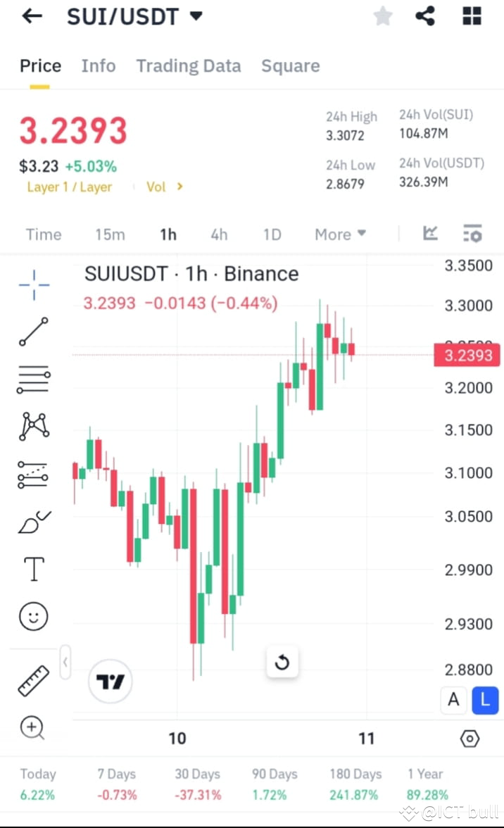Collapse the drawing tools sidebar

pyautogui.click(x=65, y=661)
